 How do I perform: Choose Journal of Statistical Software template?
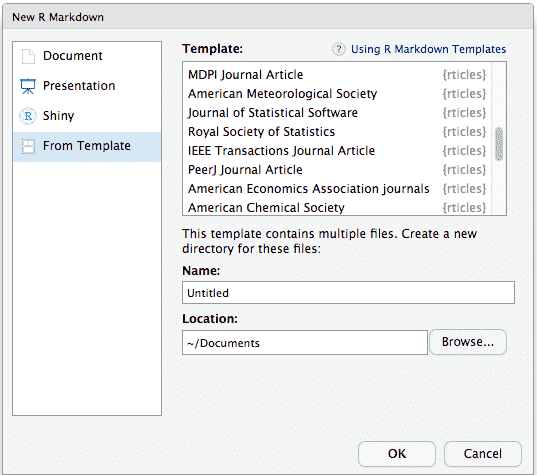(x=337, y=113)
